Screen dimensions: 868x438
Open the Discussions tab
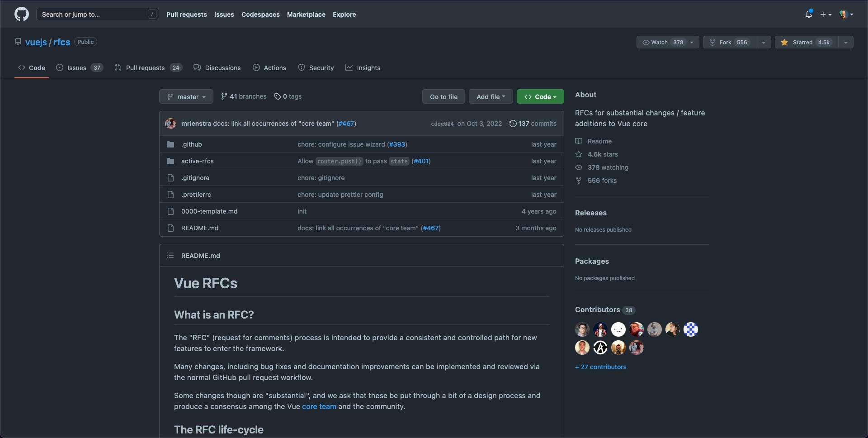click(217, 68)
